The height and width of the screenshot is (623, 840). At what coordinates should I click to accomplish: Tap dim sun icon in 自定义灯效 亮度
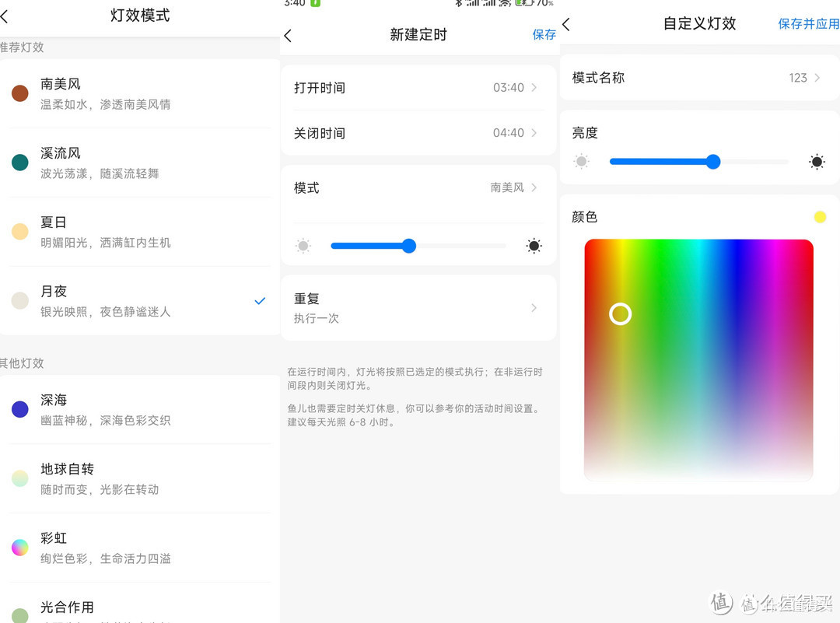coord(581,161)
